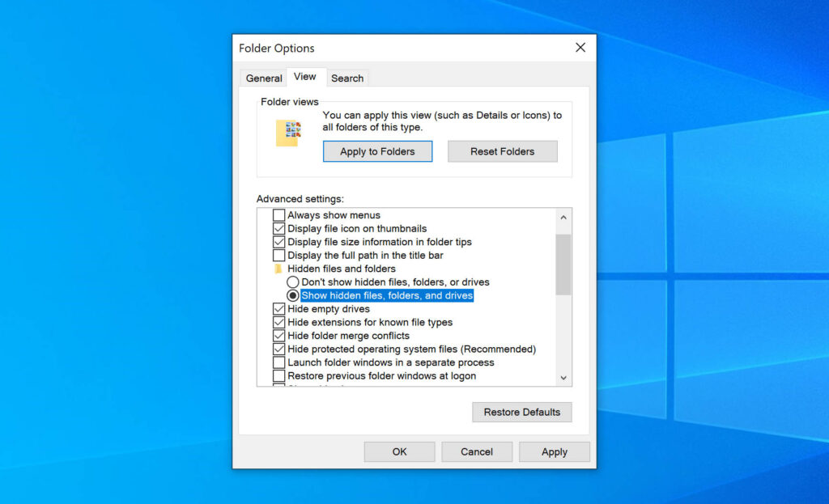Uncheck Hide empty drives

[x=278, y=308]
